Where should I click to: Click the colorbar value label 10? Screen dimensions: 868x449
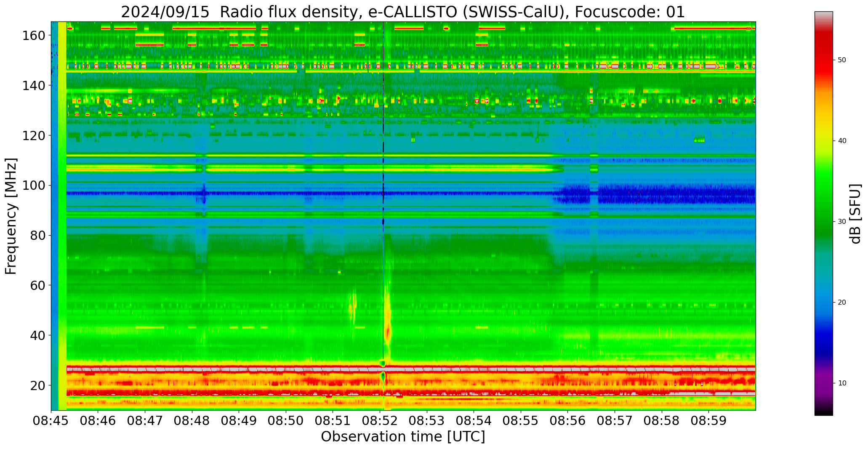(x=842, y=383)
